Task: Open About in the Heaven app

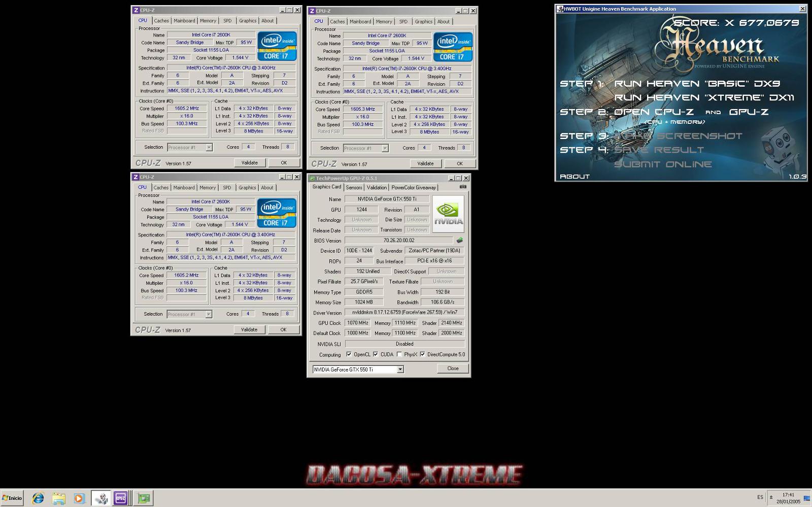Action: coord(574,177)
